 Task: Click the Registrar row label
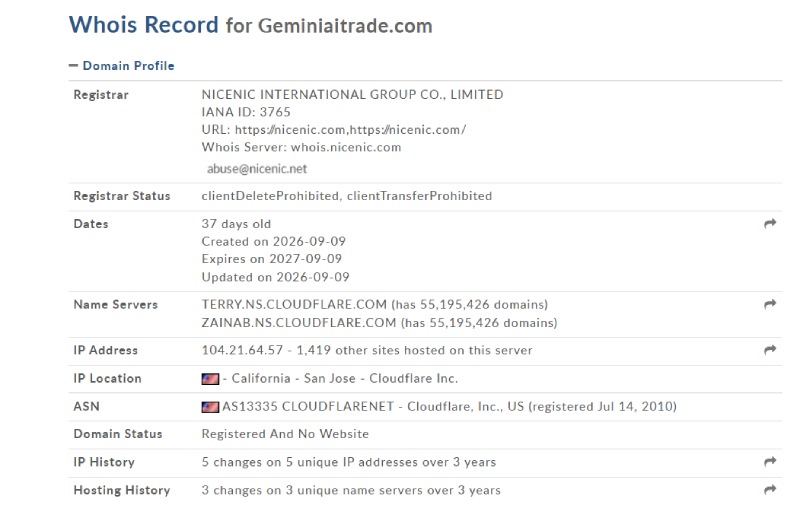(x=101, y=95)
